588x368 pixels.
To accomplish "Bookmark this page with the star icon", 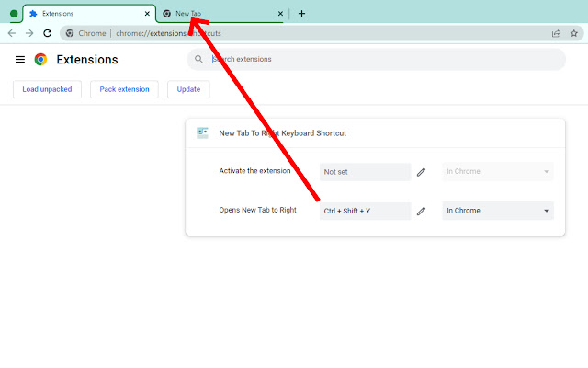I will pyautogui.click(x=573, y=33).
